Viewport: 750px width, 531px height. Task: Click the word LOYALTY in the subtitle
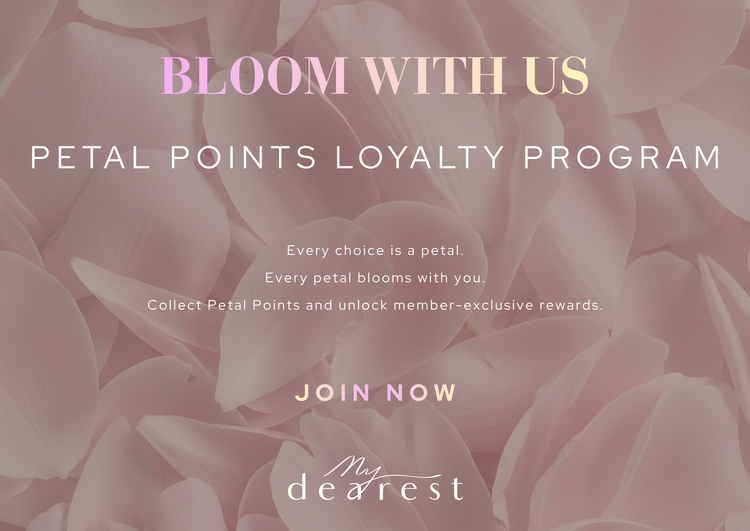pos(441,157)
